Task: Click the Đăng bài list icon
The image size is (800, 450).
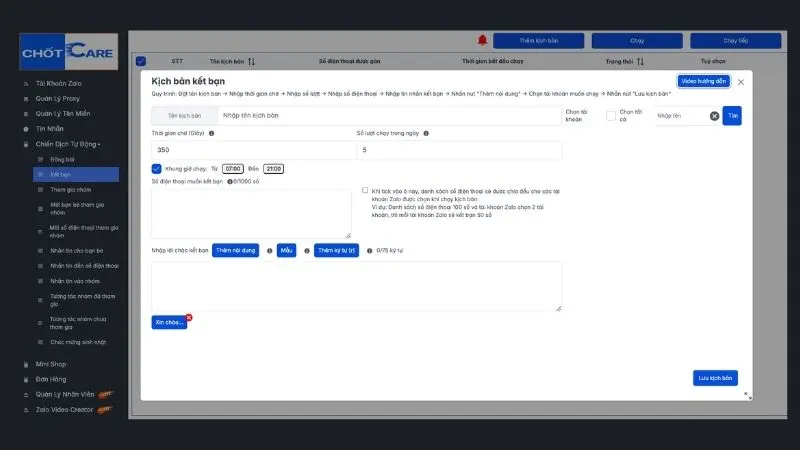Action: (40, 160)
